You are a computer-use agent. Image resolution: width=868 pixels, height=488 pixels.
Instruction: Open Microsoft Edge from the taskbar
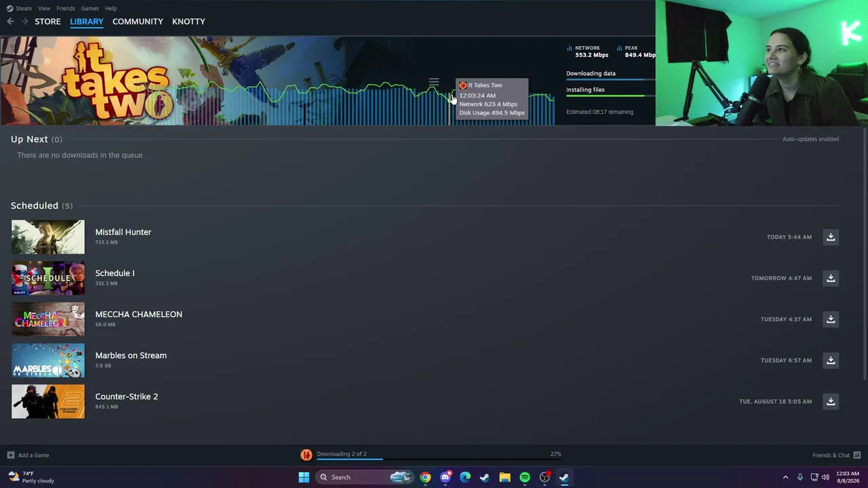click(465, 477)
